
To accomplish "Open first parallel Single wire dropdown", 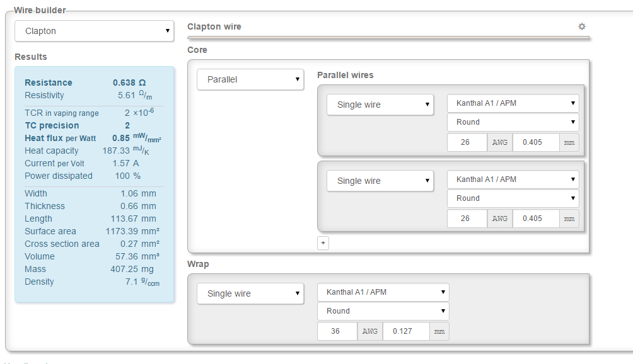I will [x=380, y=105].
